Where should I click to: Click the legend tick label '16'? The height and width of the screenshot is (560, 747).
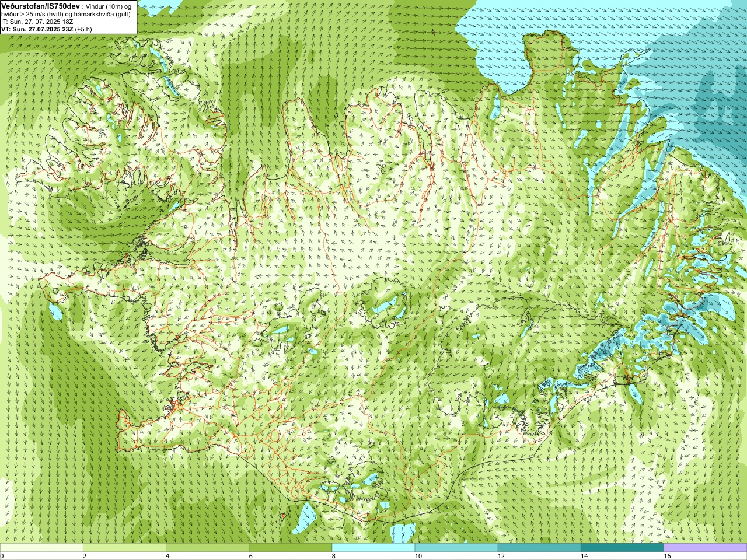point(667,556)
